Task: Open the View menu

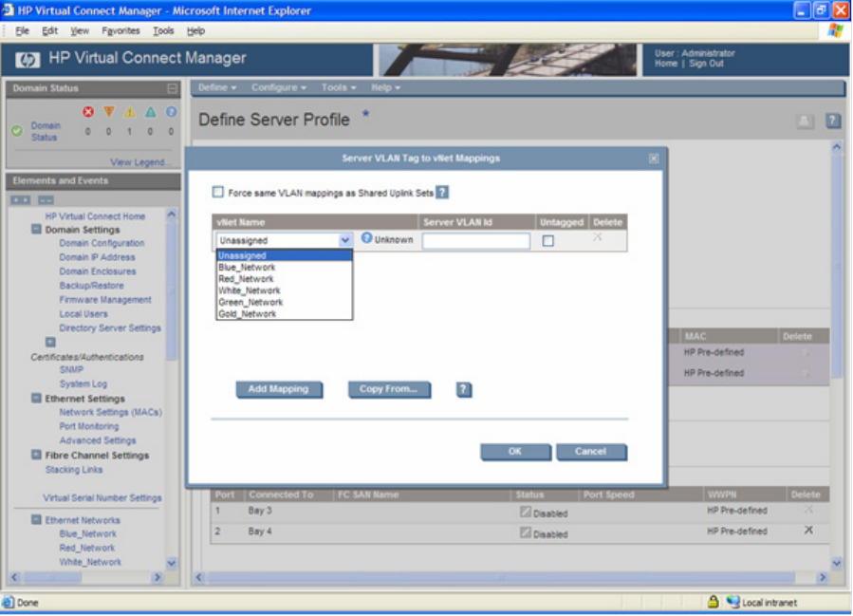Action: [x=80, y=31]
